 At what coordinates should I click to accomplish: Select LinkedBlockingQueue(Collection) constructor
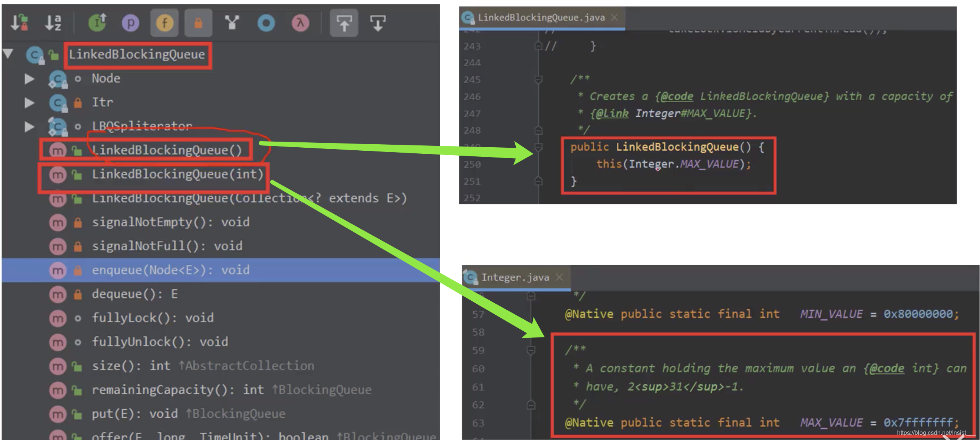(x=250, y=198)
